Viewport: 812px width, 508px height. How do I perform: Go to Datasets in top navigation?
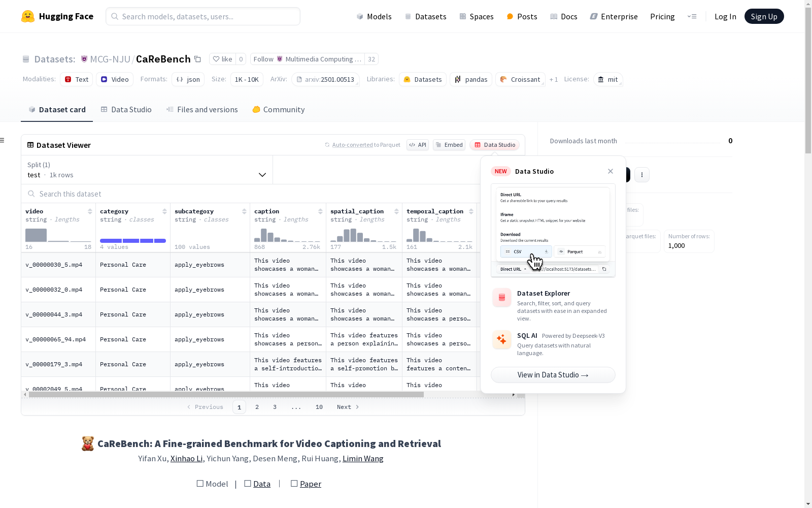tap(425, 16)
